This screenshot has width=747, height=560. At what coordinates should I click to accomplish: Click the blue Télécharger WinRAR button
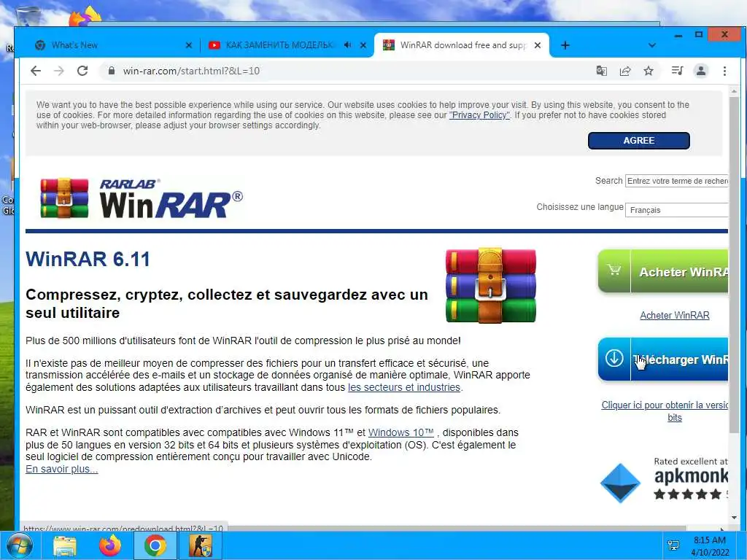click(662, 359)
